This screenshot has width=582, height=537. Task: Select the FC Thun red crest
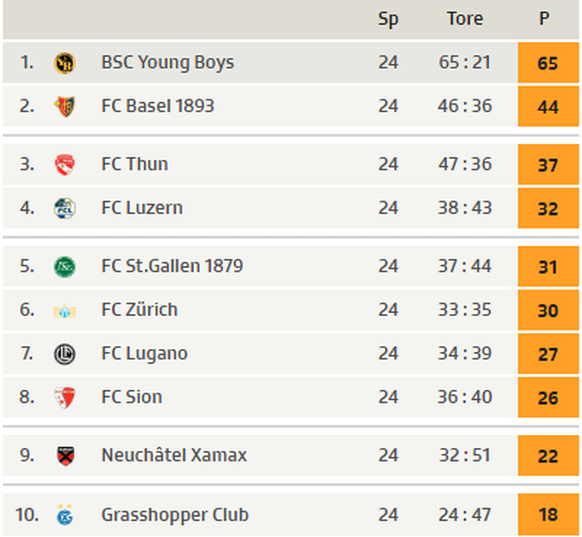65,165
